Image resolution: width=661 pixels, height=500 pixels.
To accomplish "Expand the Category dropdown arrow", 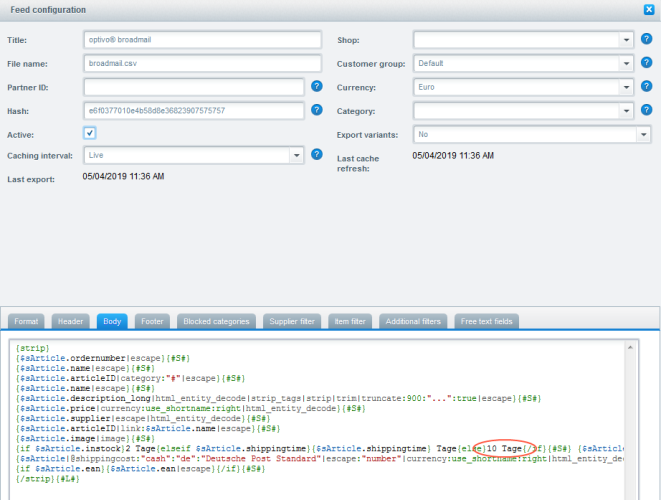I will 626,111.
